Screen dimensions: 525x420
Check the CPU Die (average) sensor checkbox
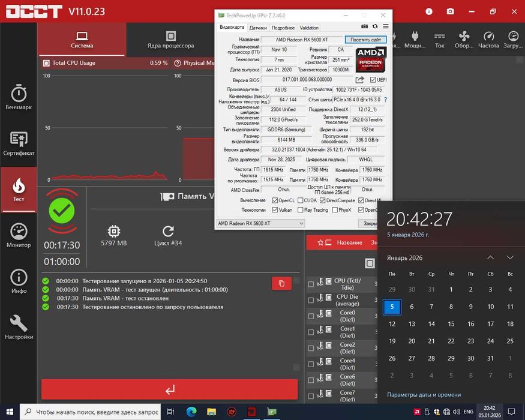pyautogui.click(x=311, y=300)
